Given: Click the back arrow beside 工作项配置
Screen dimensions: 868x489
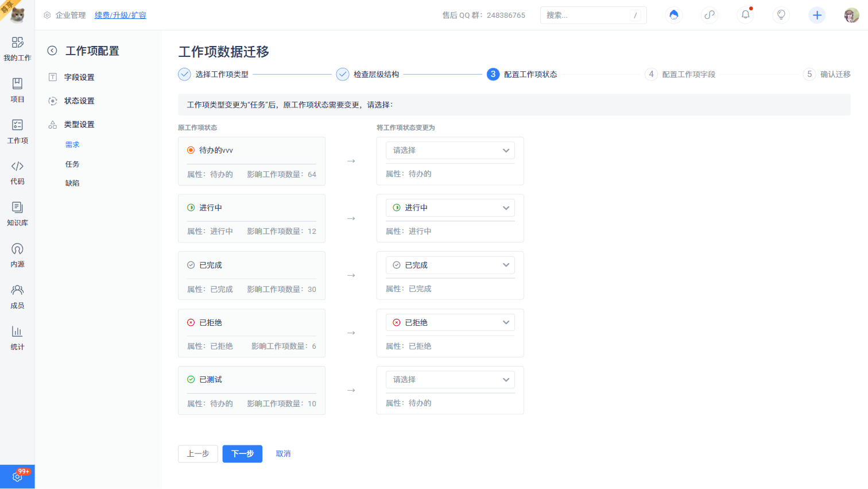Looking at the screenshot, I should pyautogui.click(x=52, y=51).
